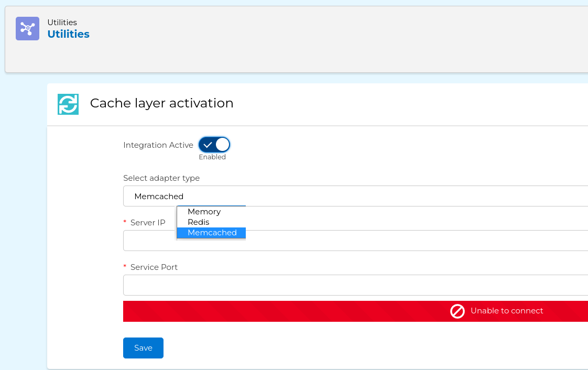Click the Integration Active label
The height and width of the screenshot is (370, 588).
[158, 145]
